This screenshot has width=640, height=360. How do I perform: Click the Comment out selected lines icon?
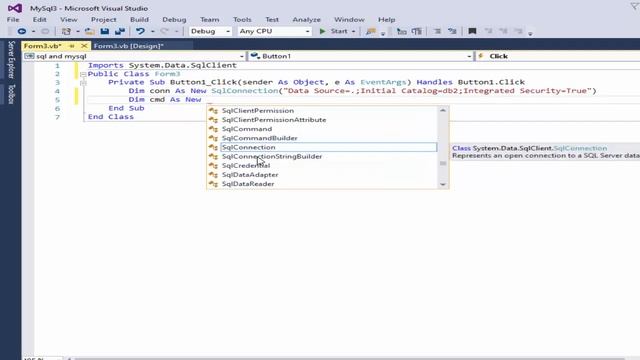(x=402, y=31)
